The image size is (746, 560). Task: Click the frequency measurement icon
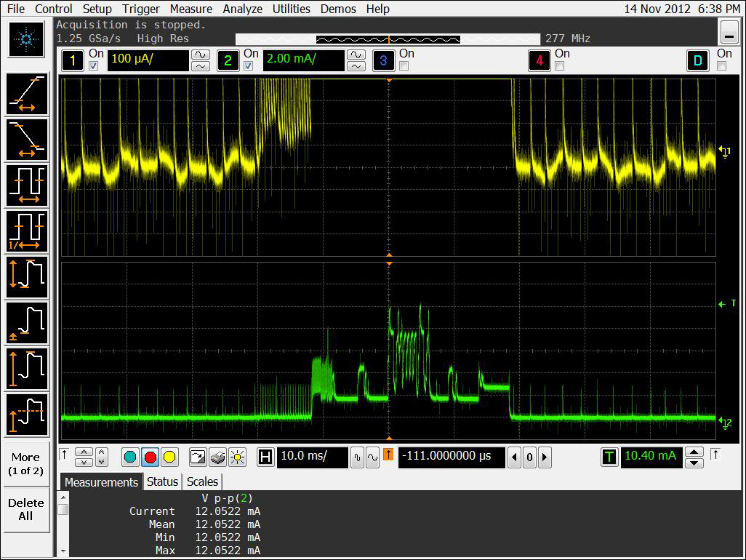(27, 231)
